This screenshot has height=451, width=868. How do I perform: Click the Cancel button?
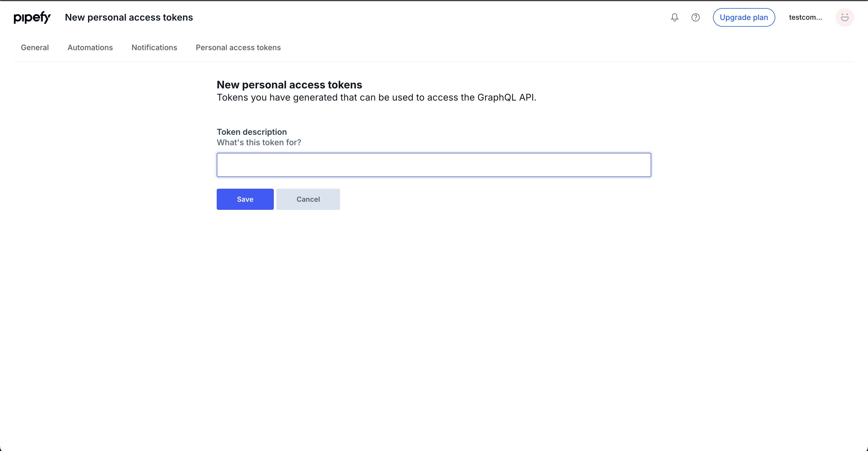coord(308,199)
